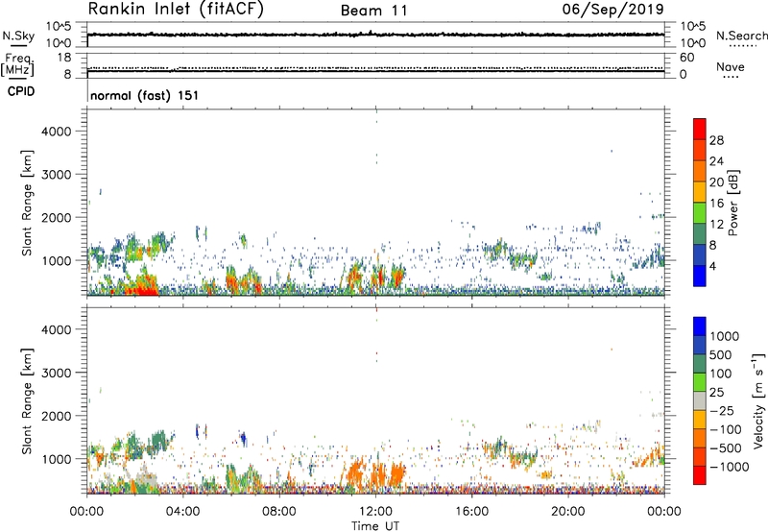Click the 10^5 tick beside N.Search
768x532 pixels.
[693, 27]
